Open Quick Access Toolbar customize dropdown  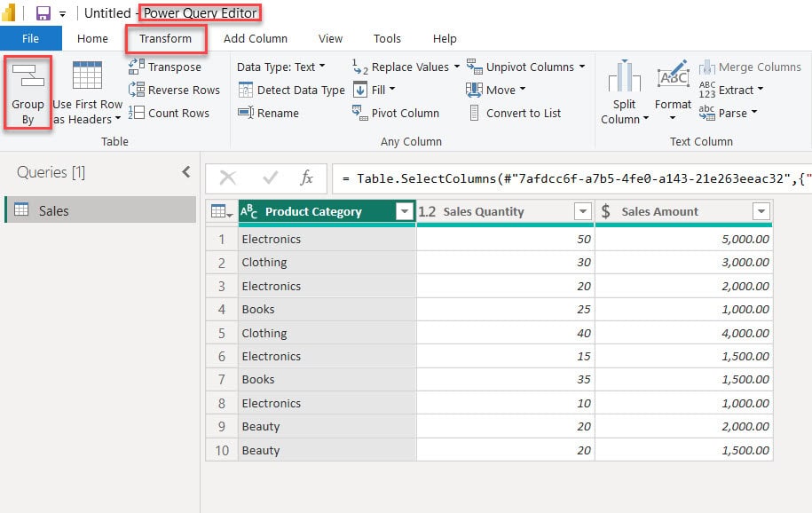point(62,14)
